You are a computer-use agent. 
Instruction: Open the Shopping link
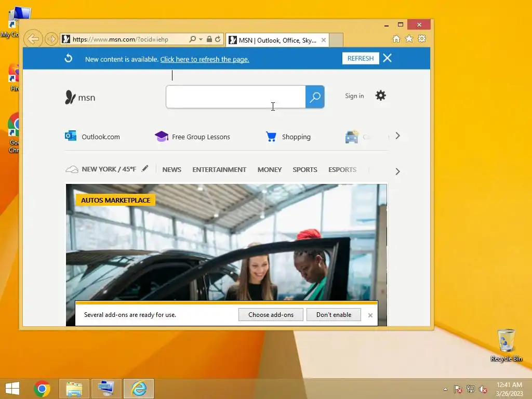[296, 137]
